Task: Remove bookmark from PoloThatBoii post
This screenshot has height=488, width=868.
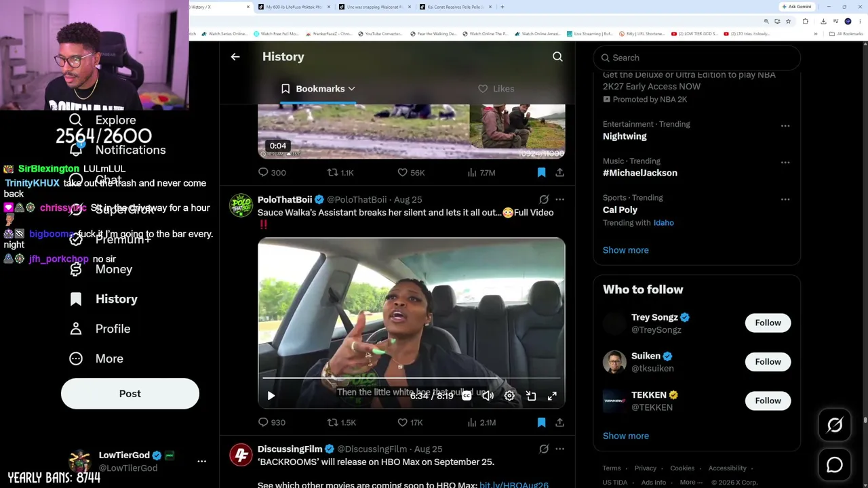Action: tap(541, 422)
